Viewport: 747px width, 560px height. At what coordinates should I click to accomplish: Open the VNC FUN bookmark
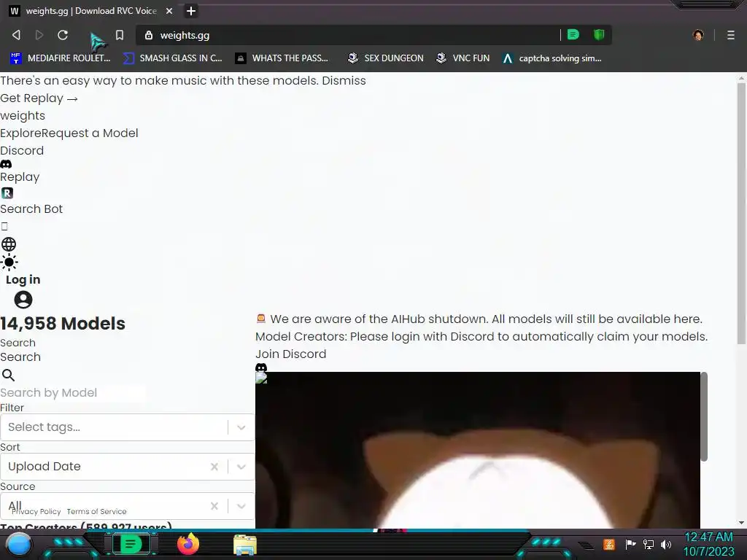[x=463, y=58]
